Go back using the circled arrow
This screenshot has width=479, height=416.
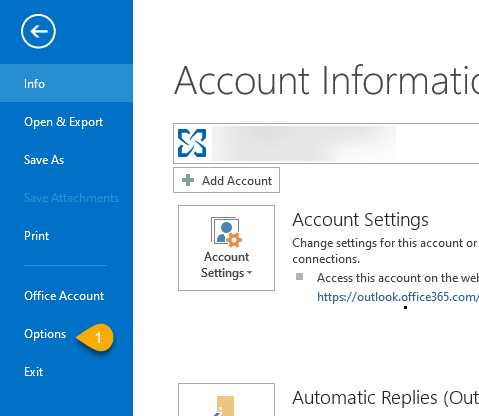click(x=38, y=31)
